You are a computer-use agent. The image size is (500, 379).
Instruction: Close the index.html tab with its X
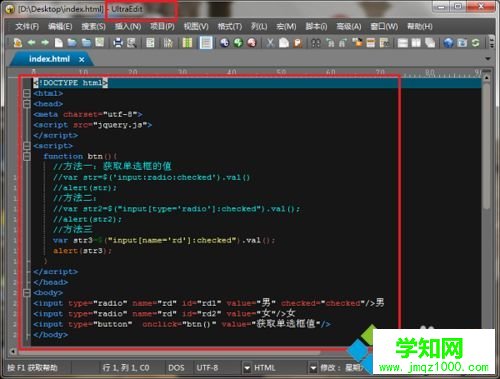[81, 60]
